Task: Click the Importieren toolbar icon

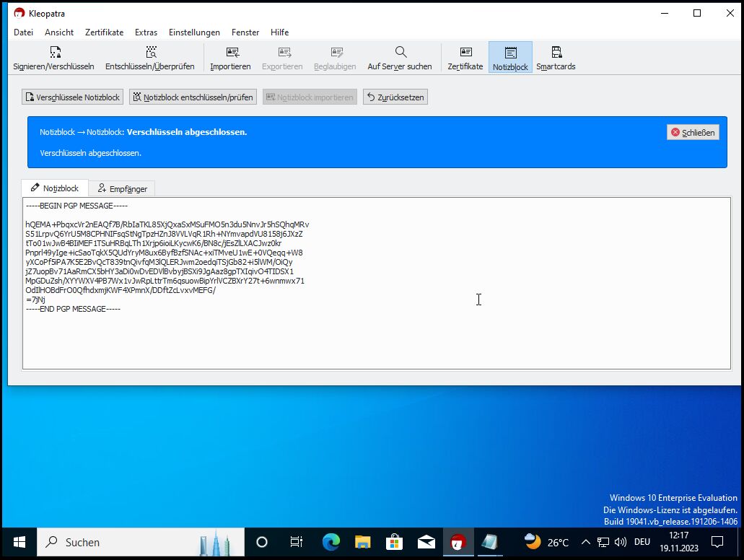Action: coord(231,53)
